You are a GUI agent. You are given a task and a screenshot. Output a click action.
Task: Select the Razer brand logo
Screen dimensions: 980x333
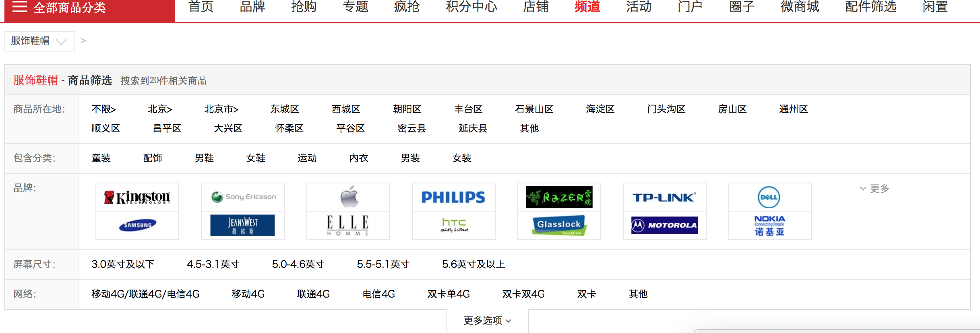(559, 197)
